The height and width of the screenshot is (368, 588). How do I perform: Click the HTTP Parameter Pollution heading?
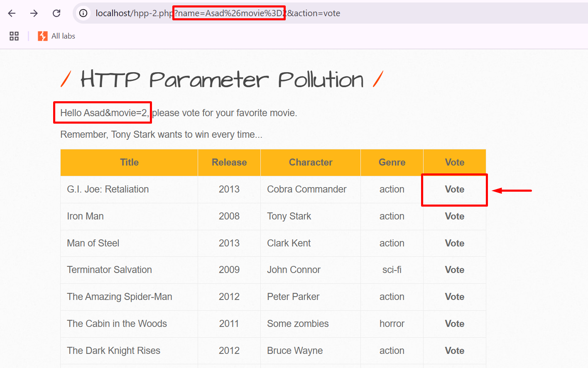click(x=222, y=80)
